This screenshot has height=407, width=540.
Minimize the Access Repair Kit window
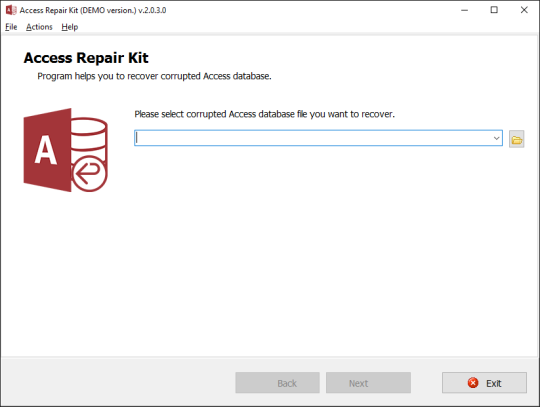pos(464,10)
